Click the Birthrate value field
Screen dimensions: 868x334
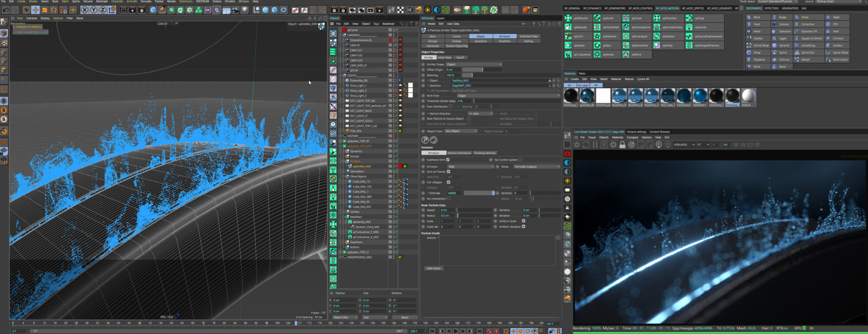point(454,193)
